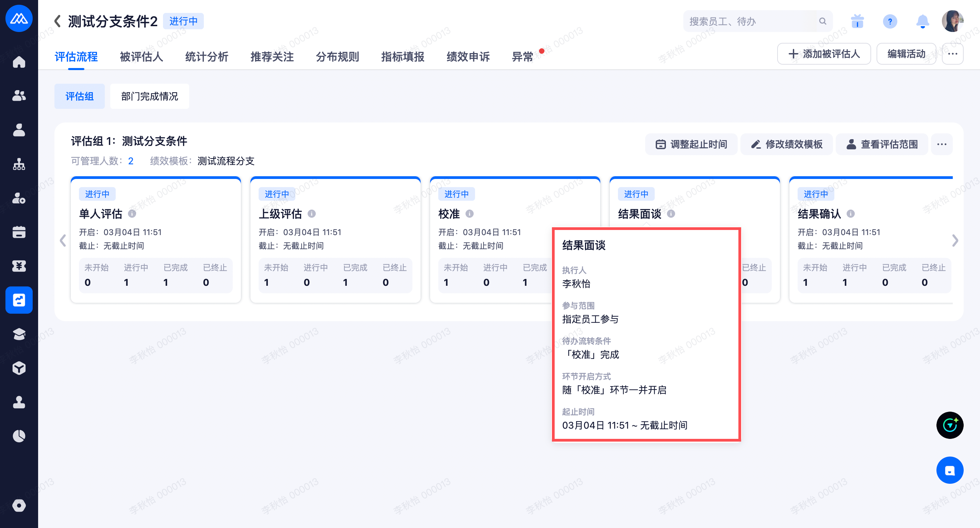
Task: Open more options next to 编辑活动
Action: coord(953,54)
